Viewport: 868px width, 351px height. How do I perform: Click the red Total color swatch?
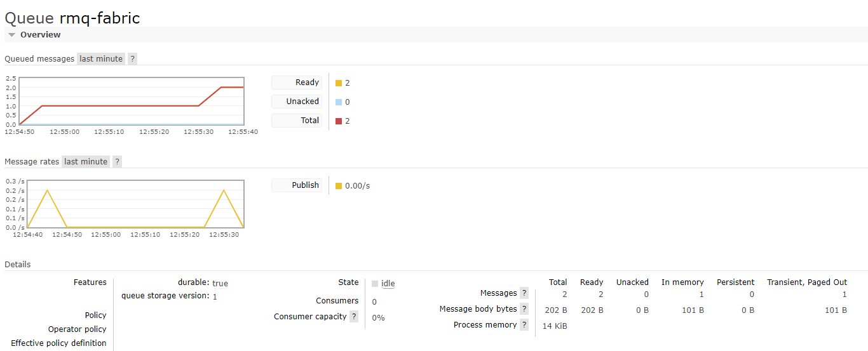point(339,121)
